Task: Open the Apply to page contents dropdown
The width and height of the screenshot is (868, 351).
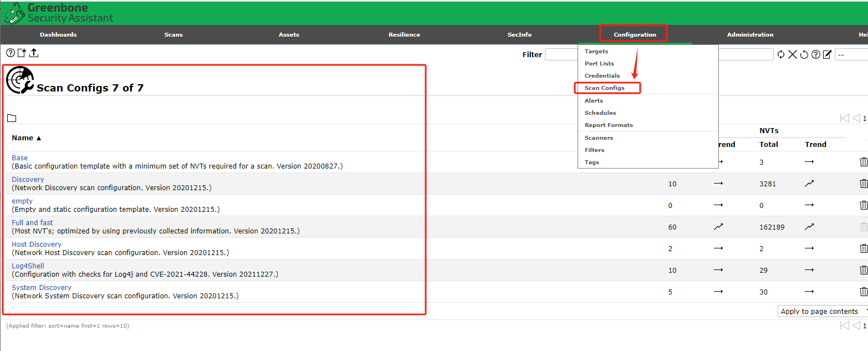Action: coord(823,312)
